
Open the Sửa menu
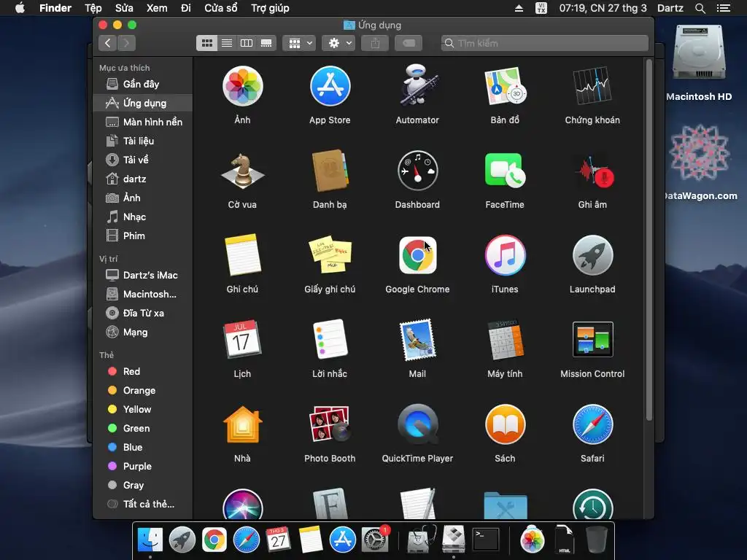tap(124, 8)
